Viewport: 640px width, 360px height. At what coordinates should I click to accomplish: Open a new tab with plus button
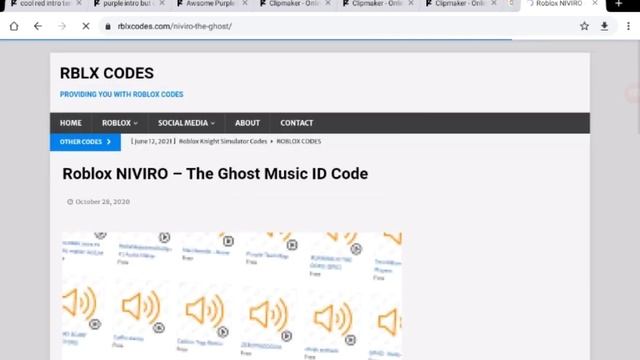(x=619, y=3)
